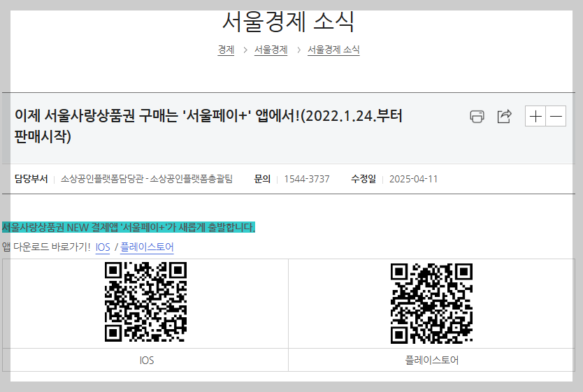Click the article title about 서울페이+
This screenshot has height=392, width=583.
(x=208, y=126)
